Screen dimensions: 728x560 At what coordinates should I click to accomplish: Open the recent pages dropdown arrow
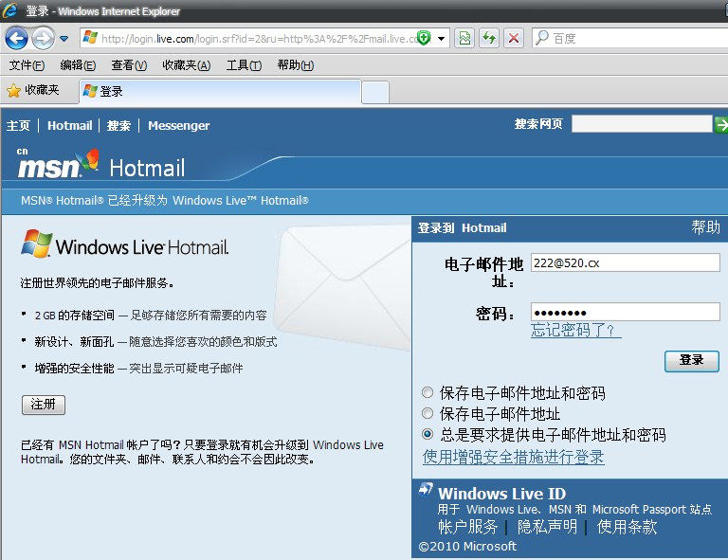[x=64, y=39]
